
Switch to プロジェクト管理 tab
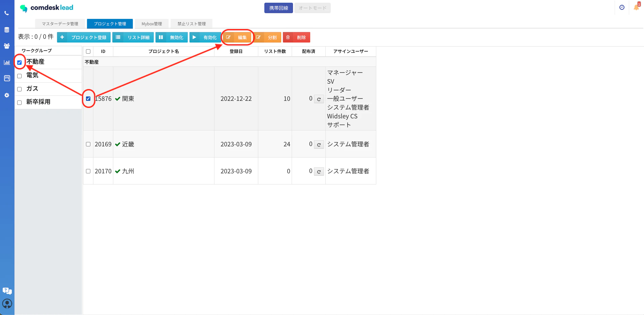(x=110, y=24)
